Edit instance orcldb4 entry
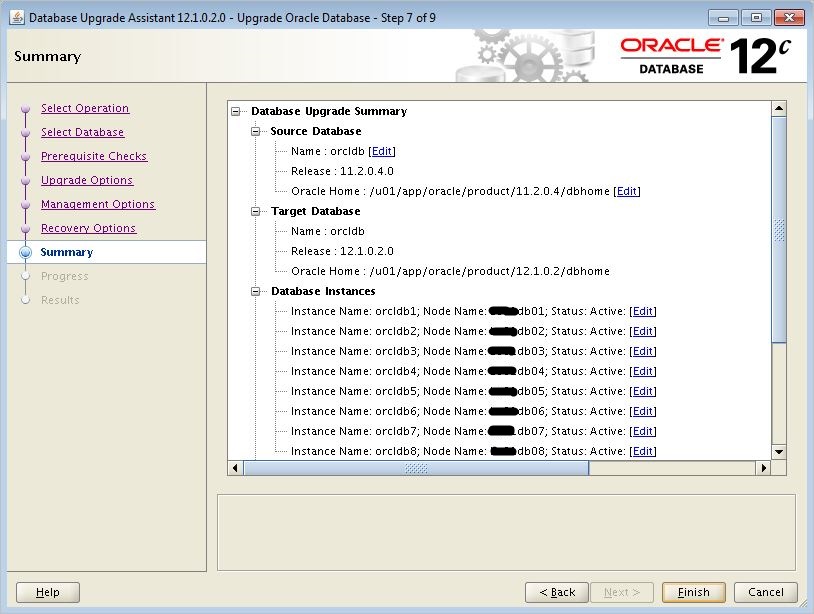Image resolution: width=814 pixels, height=614 pixels. coord(643,371)
